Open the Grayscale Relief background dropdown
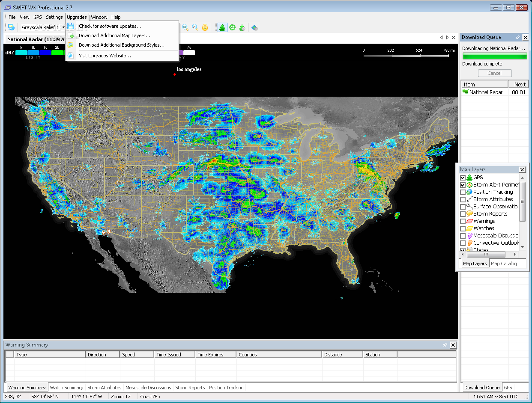Image resolution: width=532 pixels, height=403 pixels. pos(63,27)
